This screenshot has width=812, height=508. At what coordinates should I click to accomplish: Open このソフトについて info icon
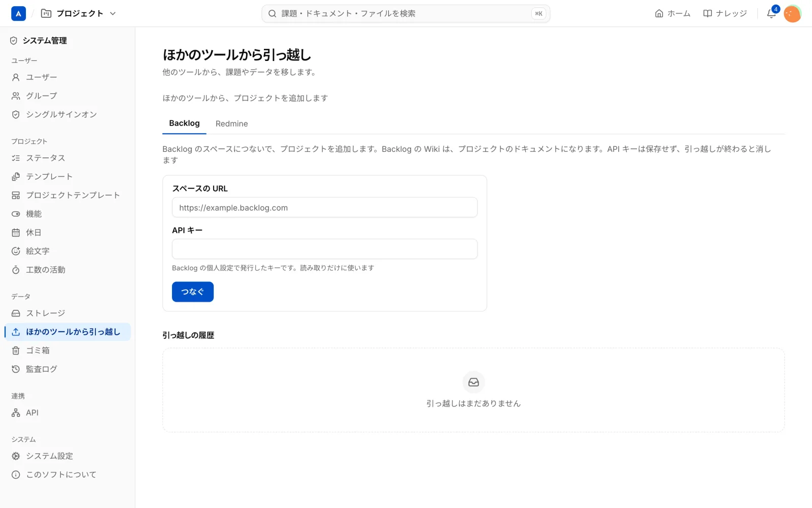(16, 475)
